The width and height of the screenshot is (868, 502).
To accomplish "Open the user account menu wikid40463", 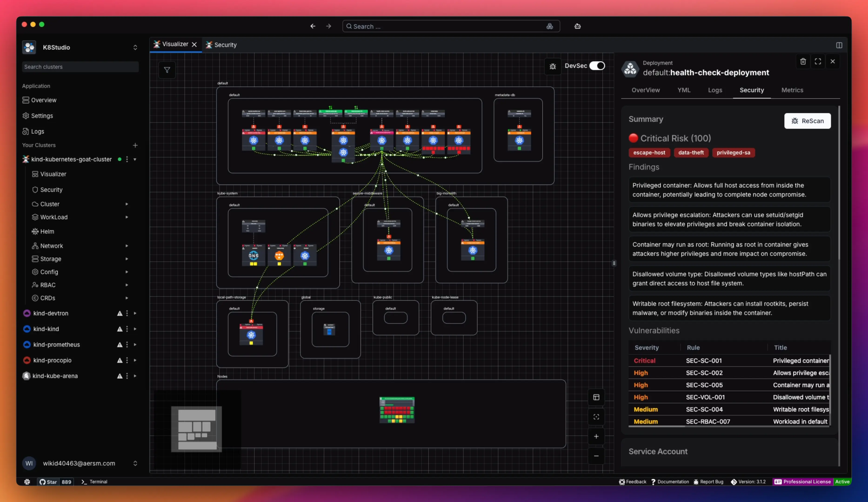I will (x=80, y=463).
